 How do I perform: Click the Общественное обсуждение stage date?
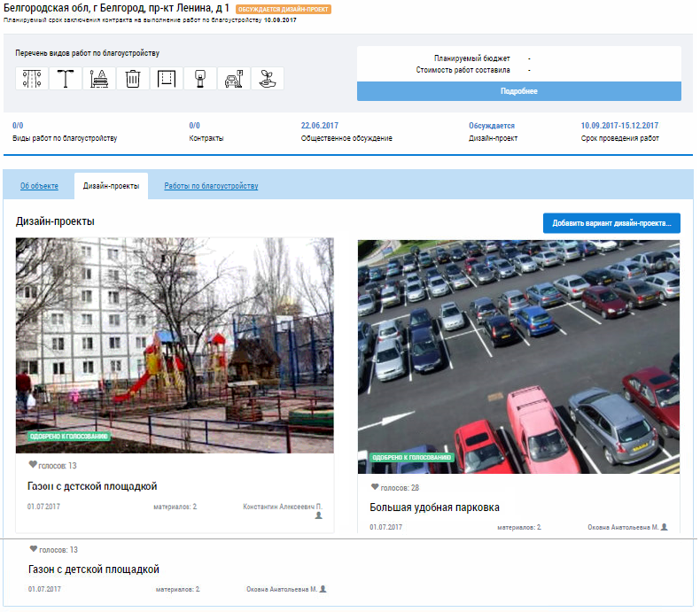point(320,126)
